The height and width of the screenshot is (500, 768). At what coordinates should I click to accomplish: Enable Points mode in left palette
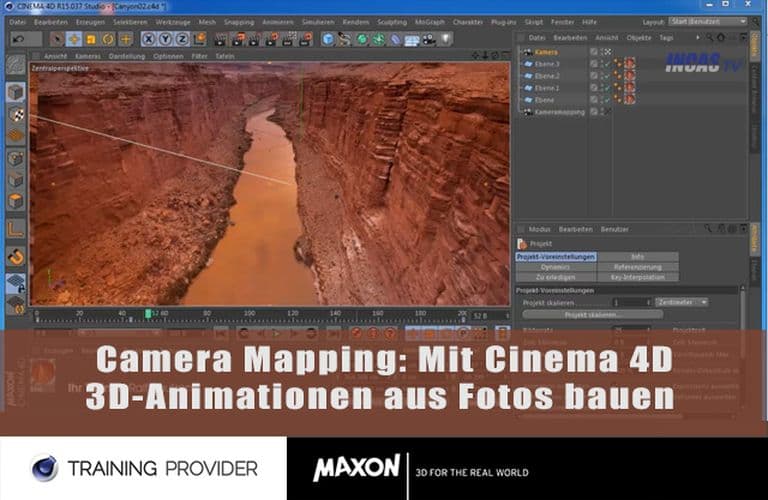(x=16, y=158)
